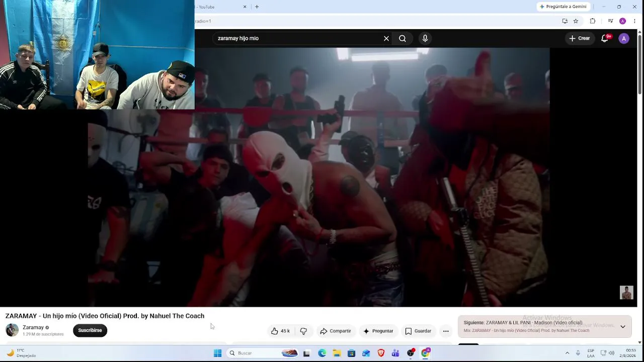This screenshot has width=644, height=362.
Task: Switch ESP LAA keyboard language
Action: point(591,353)
